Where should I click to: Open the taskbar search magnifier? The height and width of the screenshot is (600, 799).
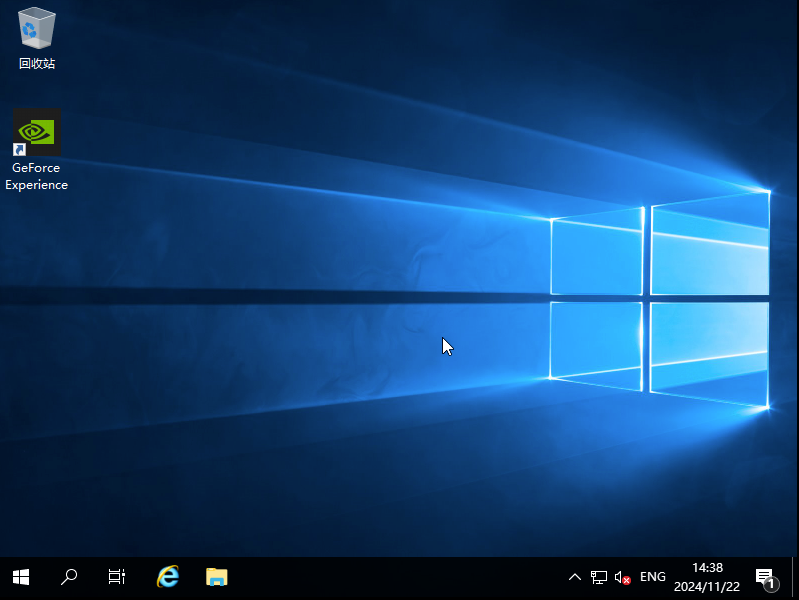point(69,577)
